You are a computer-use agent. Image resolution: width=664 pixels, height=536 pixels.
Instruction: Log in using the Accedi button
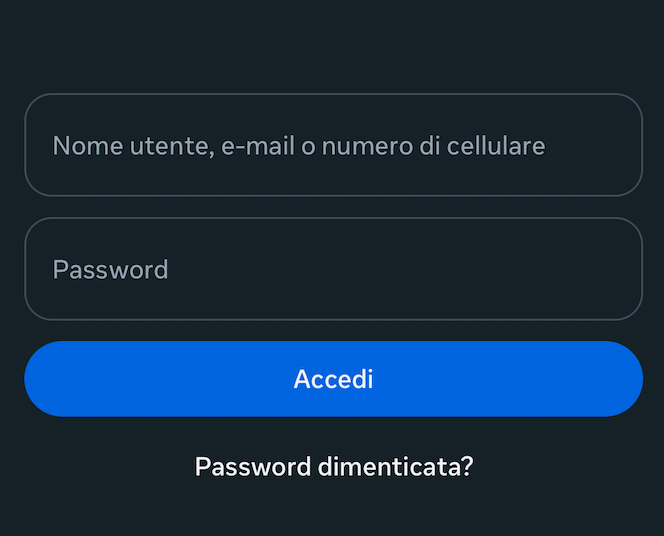(333, 379)
